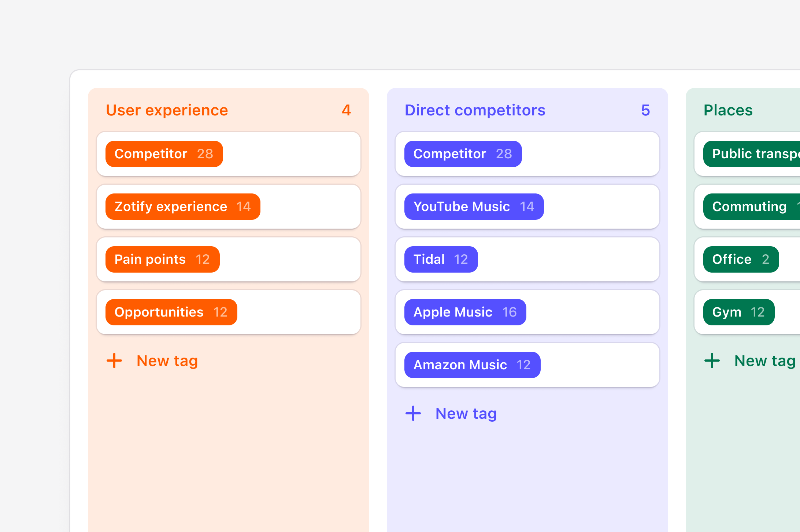Open the Zotify experience tag
The image size is (800, 532).
[183, 207]
